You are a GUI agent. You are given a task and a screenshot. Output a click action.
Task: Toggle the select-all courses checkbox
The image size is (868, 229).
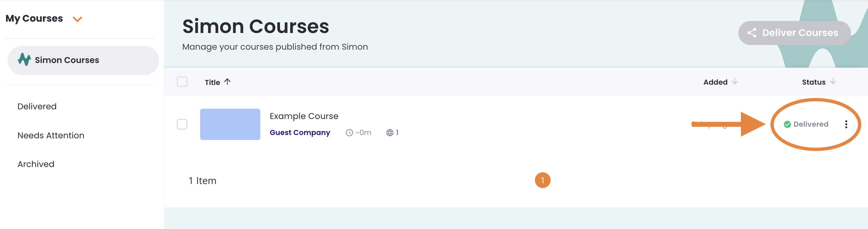click(x=182, y=82)
